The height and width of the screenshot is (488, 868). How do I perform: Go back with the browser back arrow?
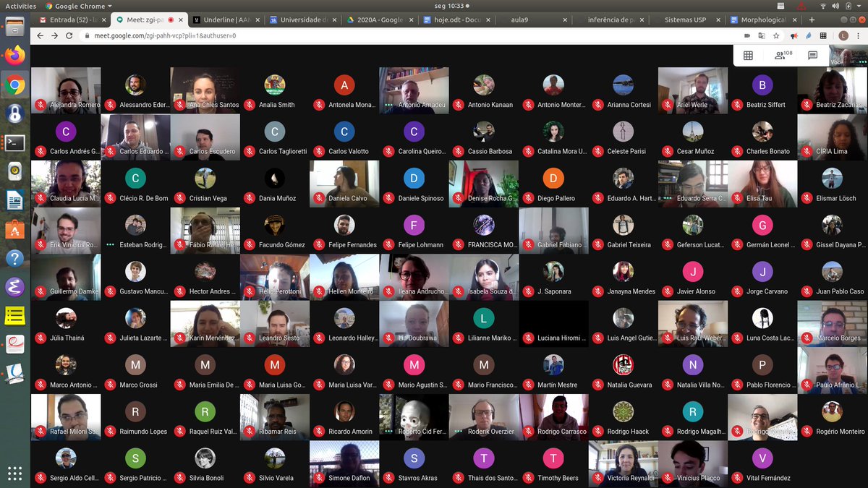click(40, 35)
